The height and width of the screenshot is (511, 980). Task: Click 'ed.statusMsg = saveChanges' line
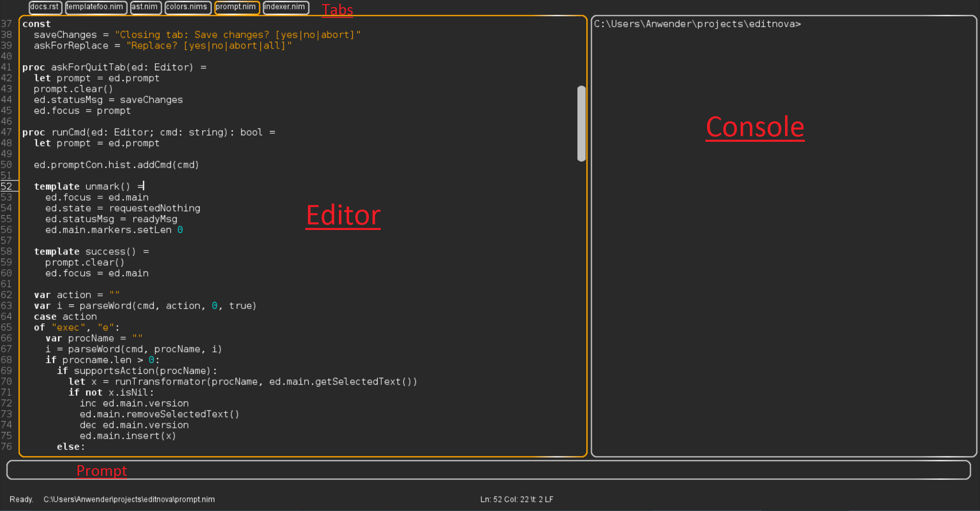click(x=108, y=100)
